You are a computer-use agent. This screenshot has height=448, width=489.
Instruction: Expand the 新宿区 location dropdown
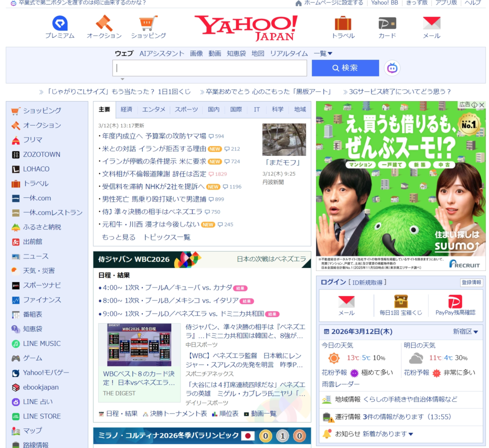click(466, 331)
